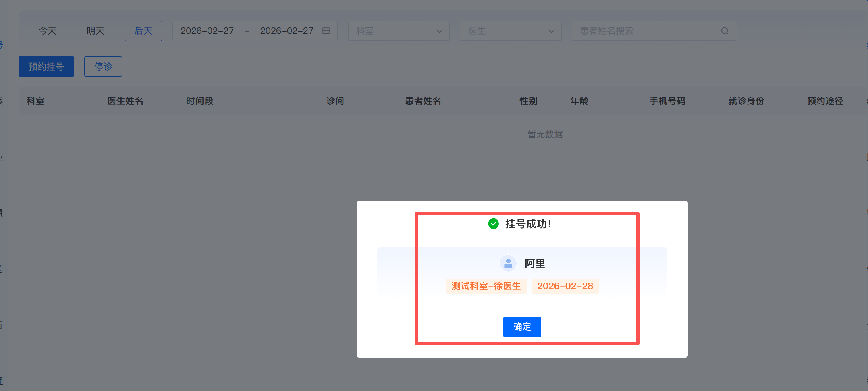Select the 明天 date filter
The width and height of the screenshot is (868, 391).
point(96,31)
